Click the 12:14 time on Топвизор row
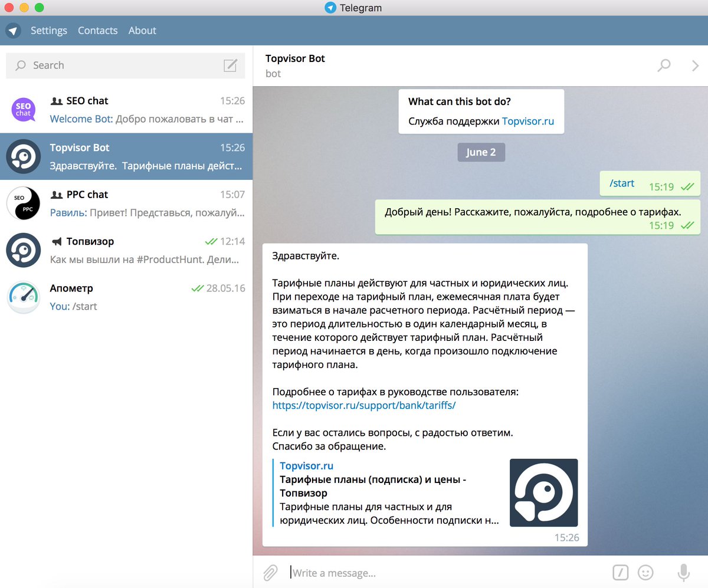708x588 pixels. [233, 242]
